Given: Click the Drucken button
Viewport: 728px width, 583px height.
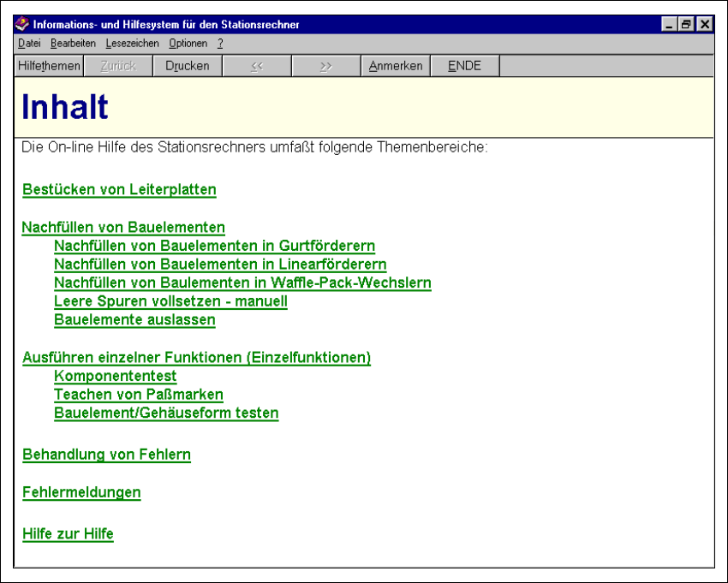Looking at the screenshot, I should [x=188, y=66].
